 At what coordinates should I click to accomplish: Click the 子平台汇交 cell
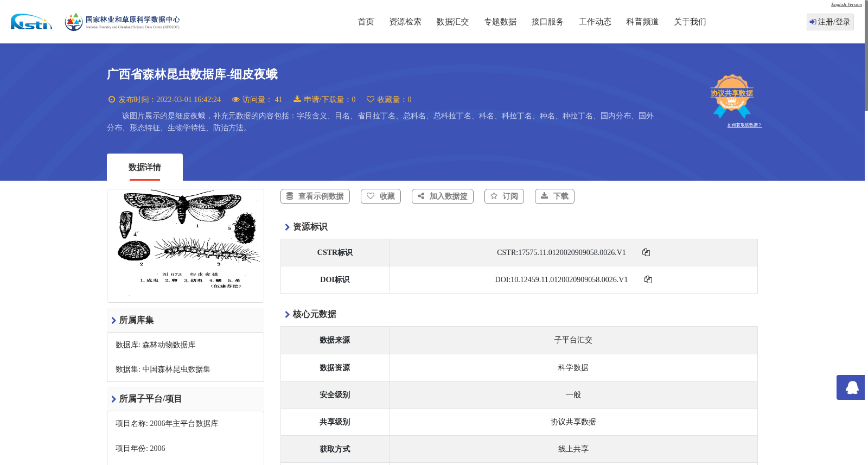pos(573,340)
